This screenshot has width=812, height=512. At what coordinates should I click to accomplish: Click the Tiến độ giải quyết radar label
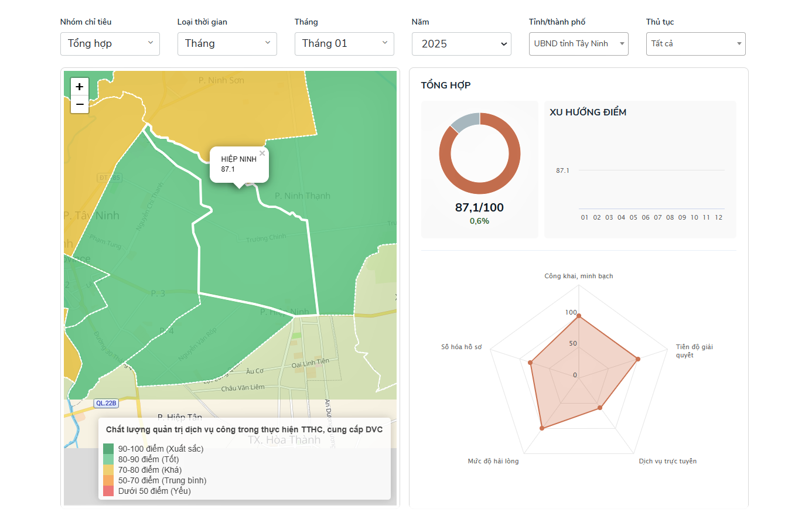(x=694, y=351)
